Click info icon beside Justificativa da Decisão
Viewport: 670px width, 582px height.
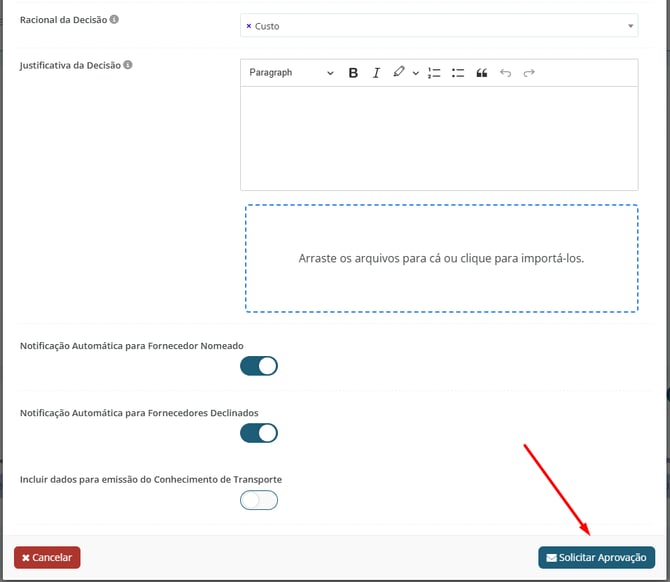coord(128,66)
